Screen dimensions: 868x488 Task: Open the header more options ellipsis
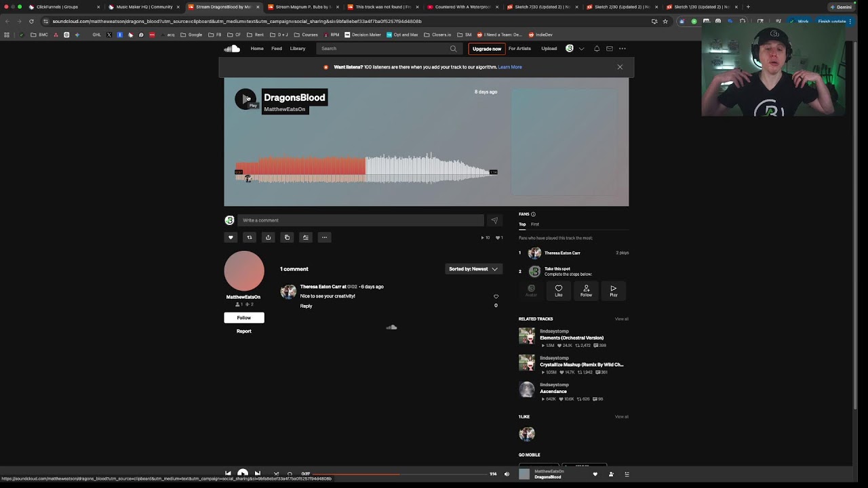(x=623, y=49)
